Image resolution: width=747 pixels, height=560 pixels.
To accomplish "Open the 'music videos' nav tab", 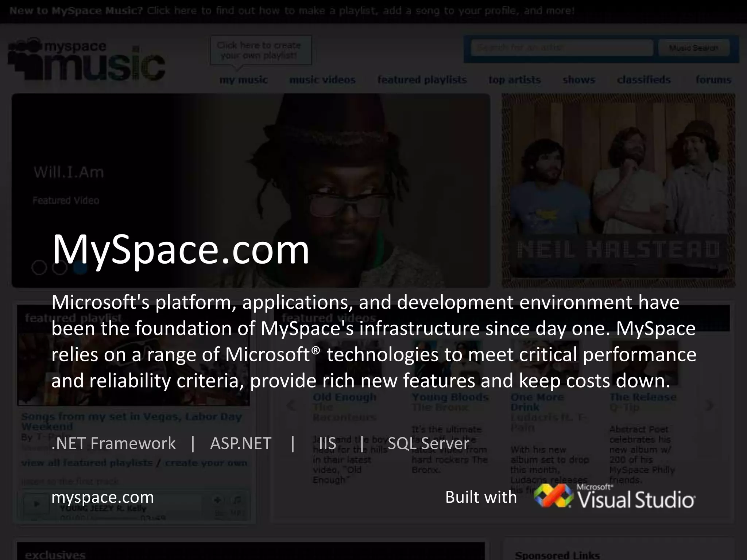I will [x=322, y=79].
